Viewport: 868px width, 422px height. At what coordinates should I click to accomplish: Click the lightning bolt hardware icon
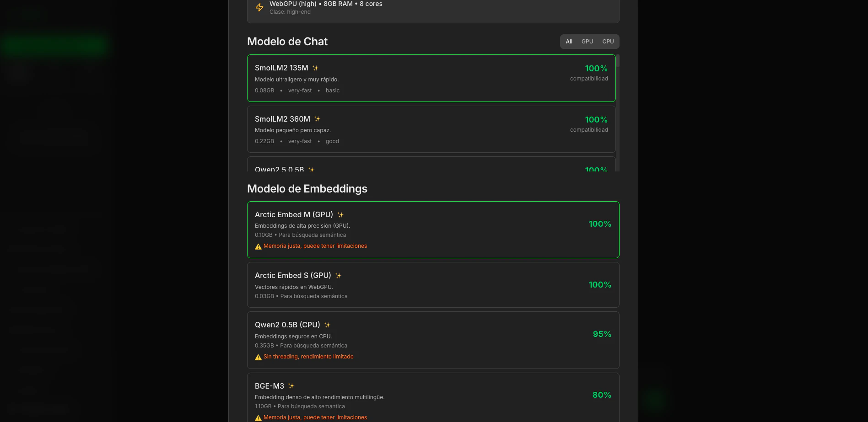[x=259, y=7]
